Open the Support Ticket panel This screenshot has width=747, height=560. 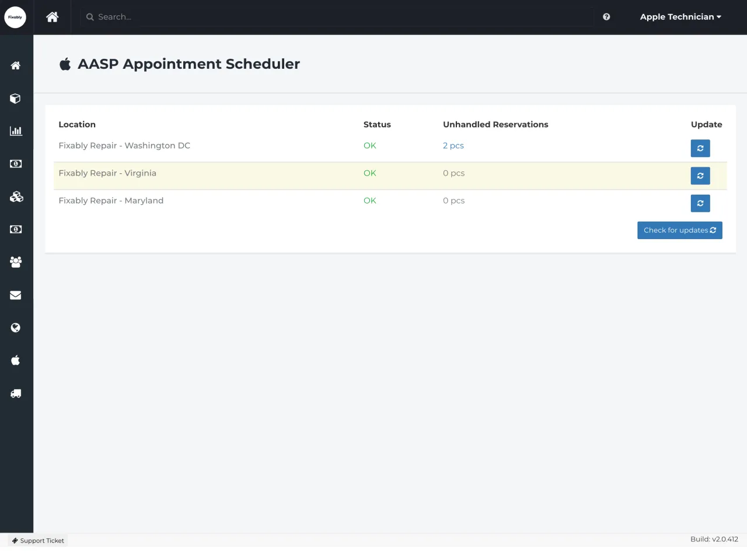[x=37, y=540]
